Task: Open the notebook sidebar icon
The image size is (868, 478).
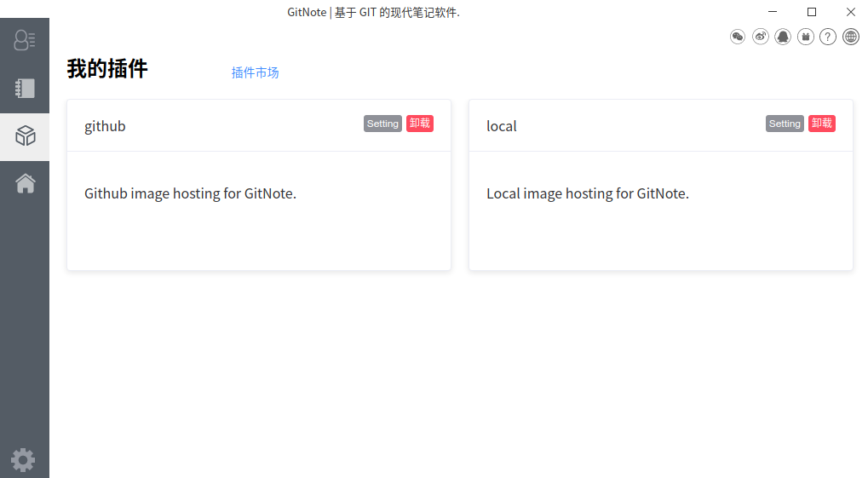Action: coord(25,88)
